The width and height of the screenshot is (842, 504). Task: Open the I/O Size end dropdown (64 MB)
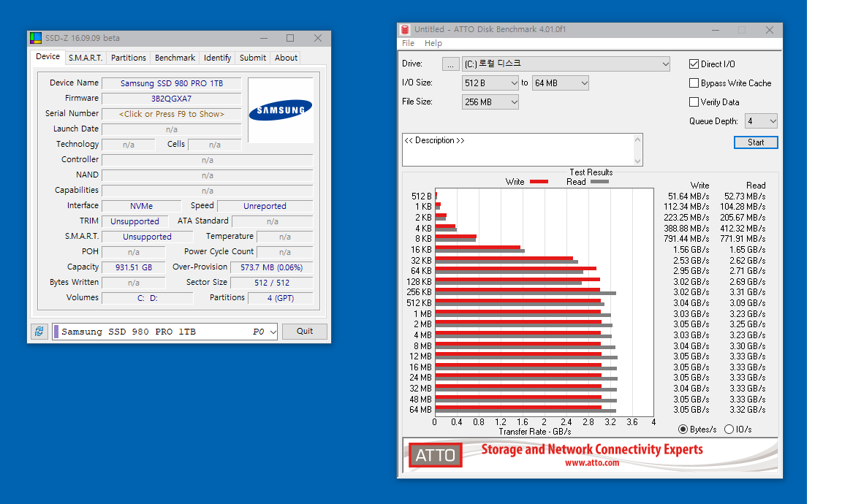coord(561,83)
